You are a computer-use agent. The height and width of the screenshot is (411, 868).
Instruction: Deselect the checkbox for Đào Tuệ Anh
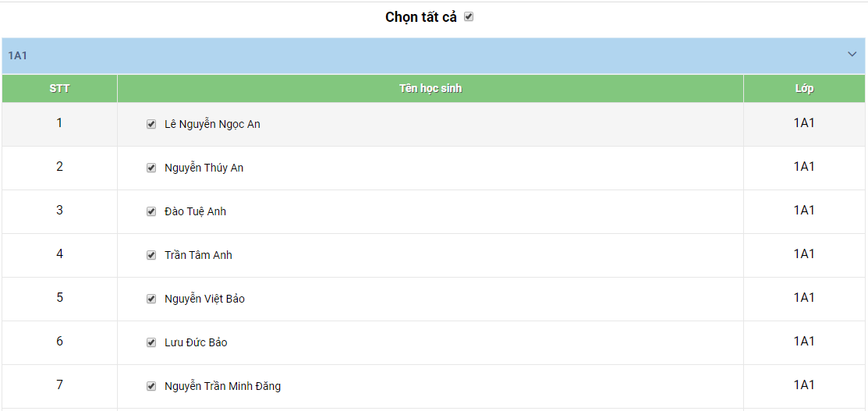pyautogui.click(x=151, y=211)
